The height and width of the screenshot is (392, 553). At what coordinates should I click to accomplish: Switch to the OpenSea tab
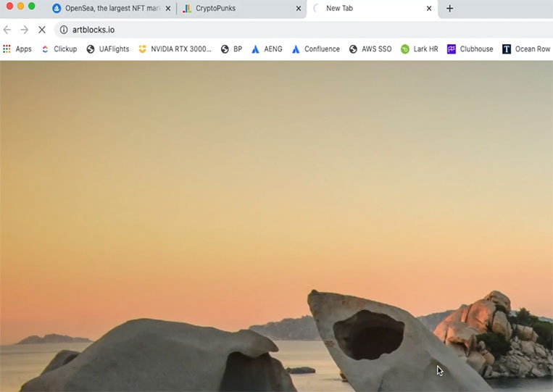coord(111,9)
